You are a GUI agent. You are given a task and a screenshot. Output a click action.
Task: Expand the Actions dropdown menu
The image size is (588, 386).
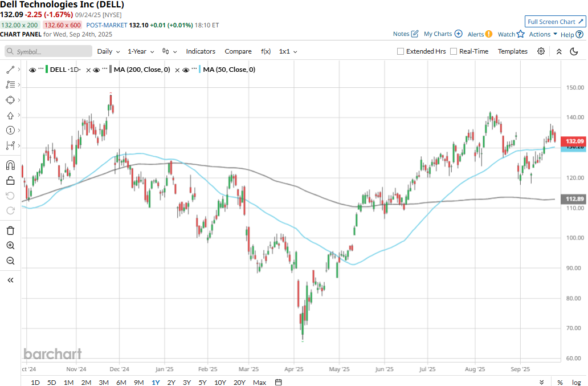pyautogui.click(x=543, y=34)
